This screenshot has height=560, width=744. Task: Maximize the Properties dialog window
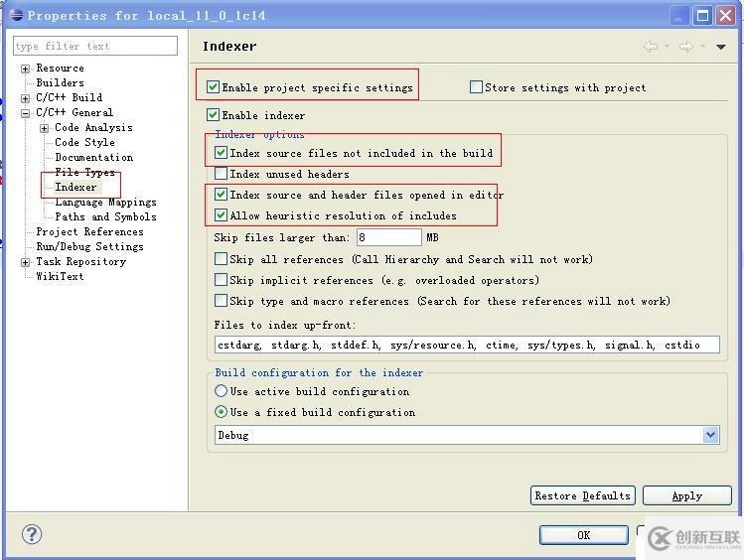pyautogui.click(x=702, y=16)
